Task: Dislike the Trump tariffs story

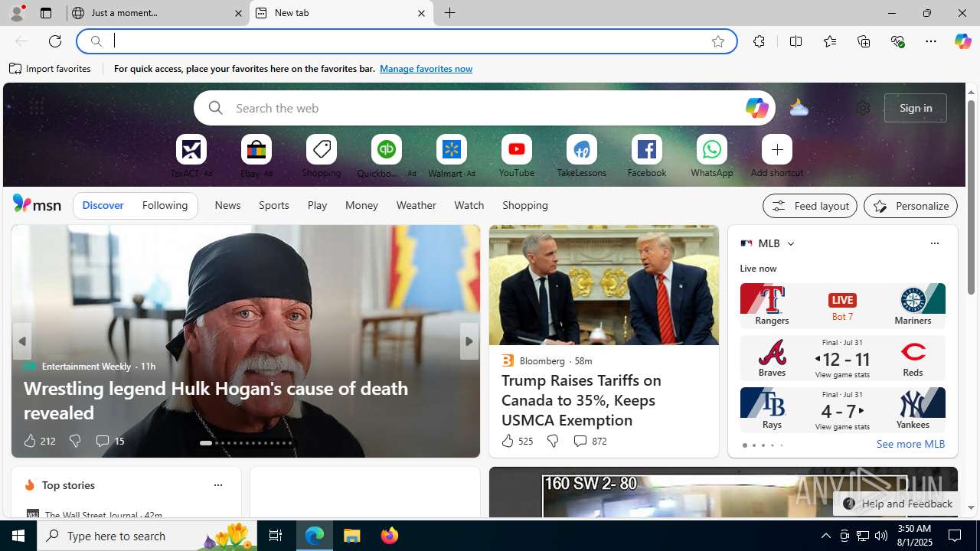Action: coord(552,441)
